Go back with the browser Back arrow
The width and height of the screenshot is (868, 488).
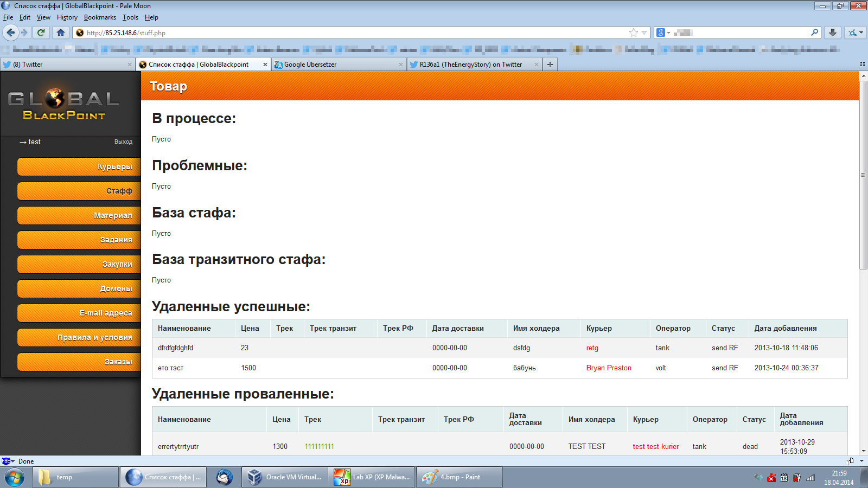tap(11, 33)
